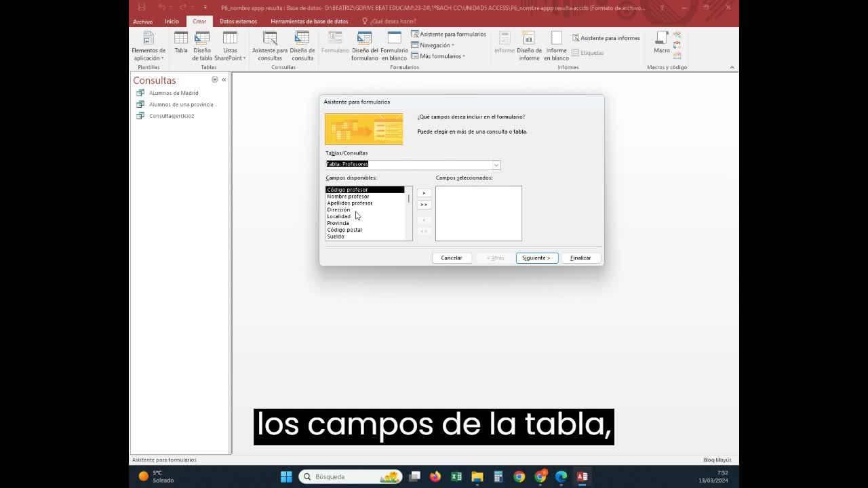868x488 pixels.
Task: Open Firefox from the taskbar
Action: 435,476
